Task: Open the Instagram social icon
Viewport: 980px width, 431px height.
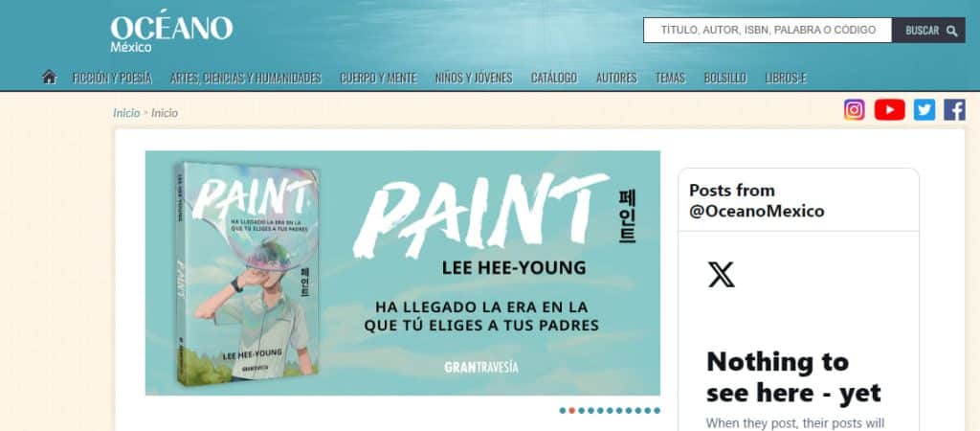Action: pyautogui.click(x=855, y=110)
